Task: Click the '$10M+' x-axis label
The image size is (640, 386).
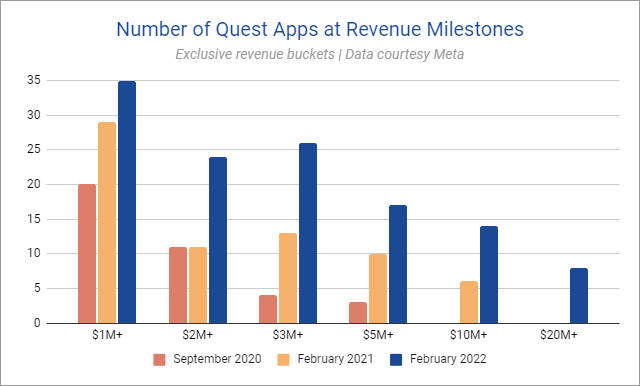Action: 469,335
